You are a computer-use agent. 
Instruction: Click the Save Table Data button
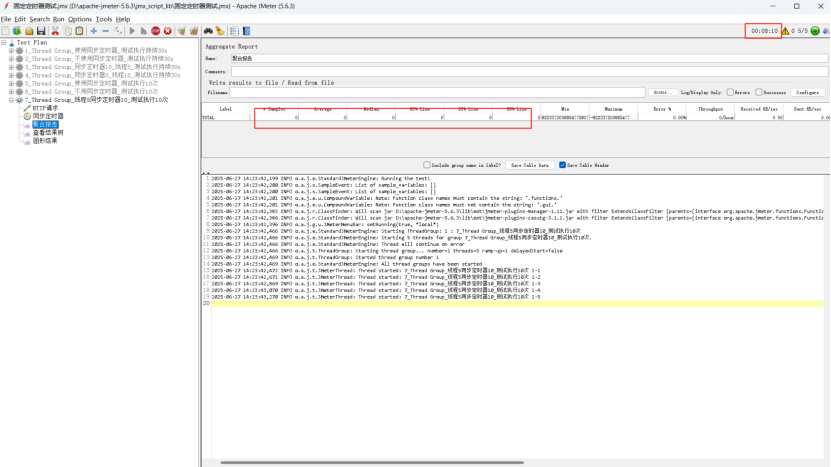coord(529,165)
